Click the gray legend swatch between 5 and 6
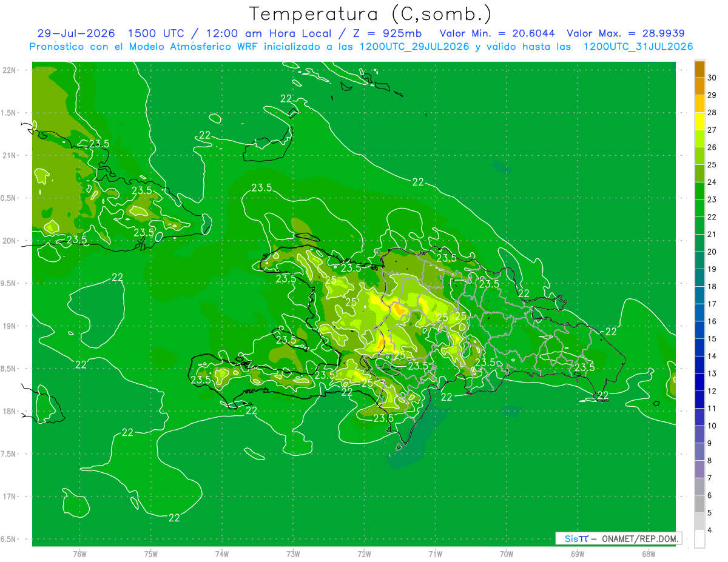 pos(699,504)
